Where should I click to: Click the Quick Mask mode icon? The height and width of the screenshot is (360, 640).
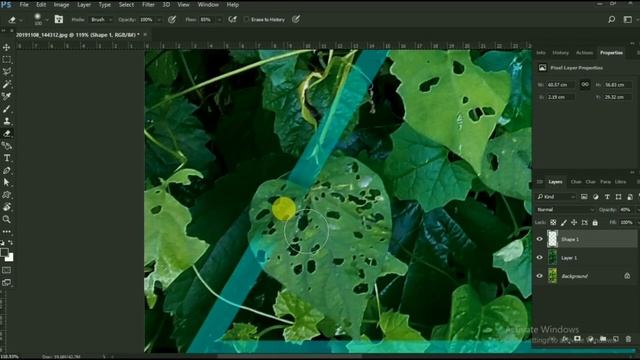point(7,270)
